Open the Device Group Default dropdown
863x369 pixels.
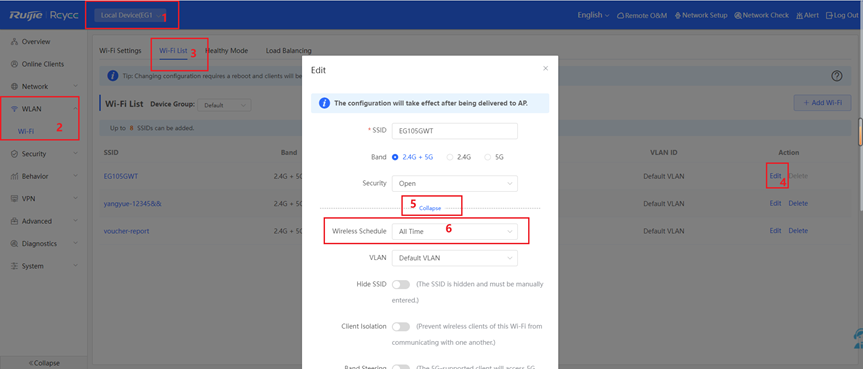(x=224, y=105)
